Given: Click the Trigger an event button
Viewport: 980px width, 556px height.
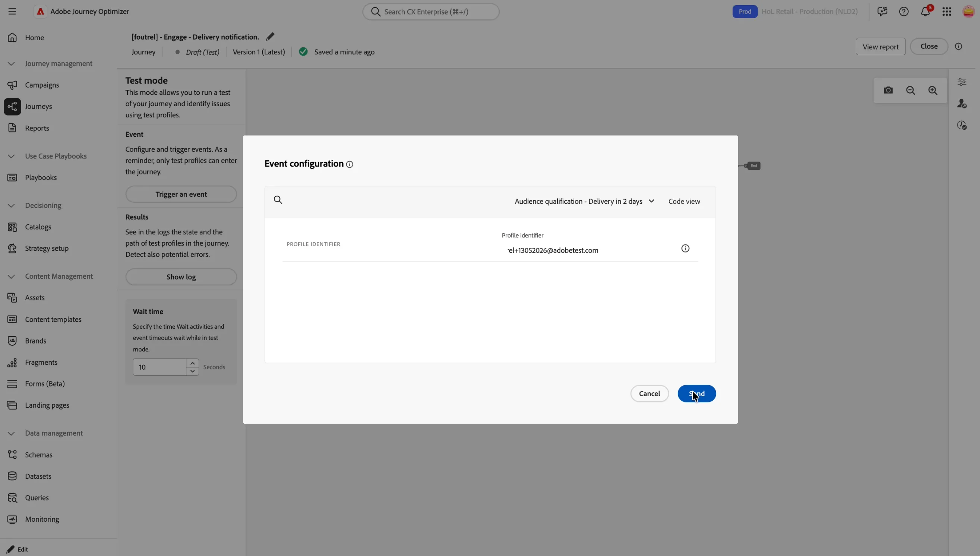Looking at the screenshot, I should [181, 195].
